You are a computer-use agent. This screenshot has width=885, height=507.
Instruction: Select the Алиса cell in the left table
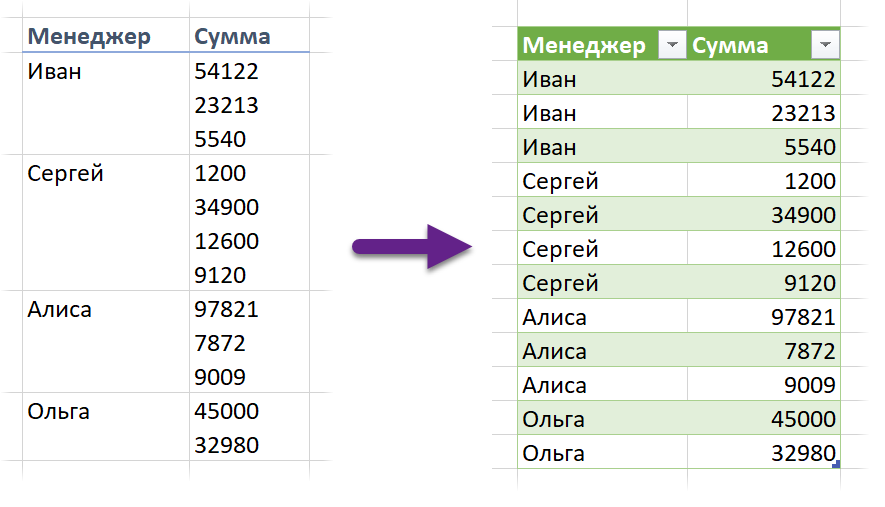pos(60,309)
